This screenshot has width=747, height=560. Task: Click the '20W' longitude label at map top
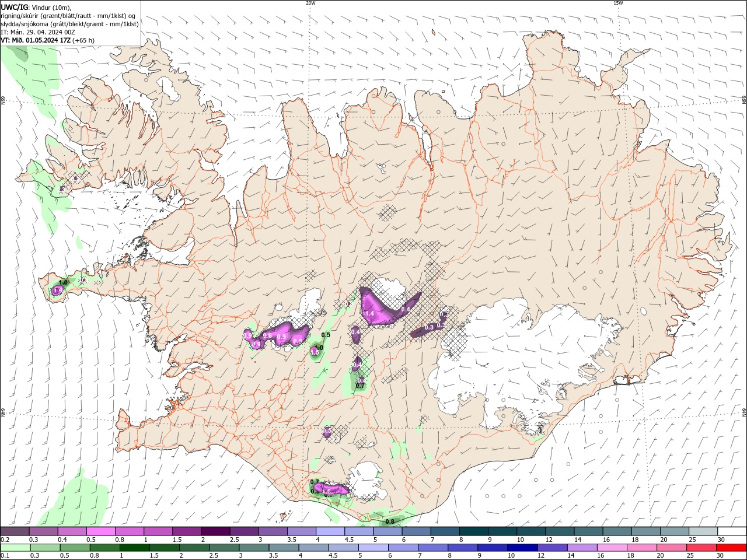coord(310,3)
